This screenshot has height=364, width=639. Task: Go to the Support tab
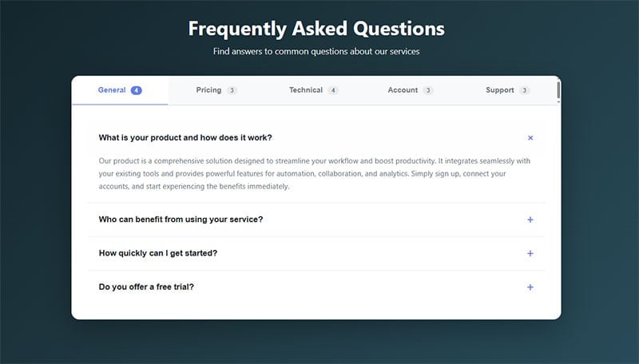coord(500,90)
